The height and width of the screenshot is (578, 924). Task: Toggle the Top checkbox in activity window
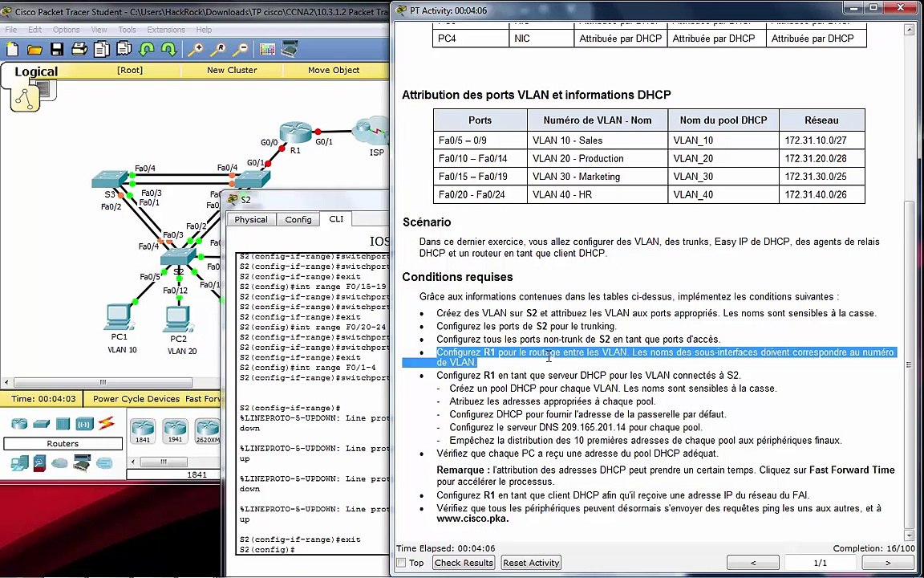coord(401,564)
